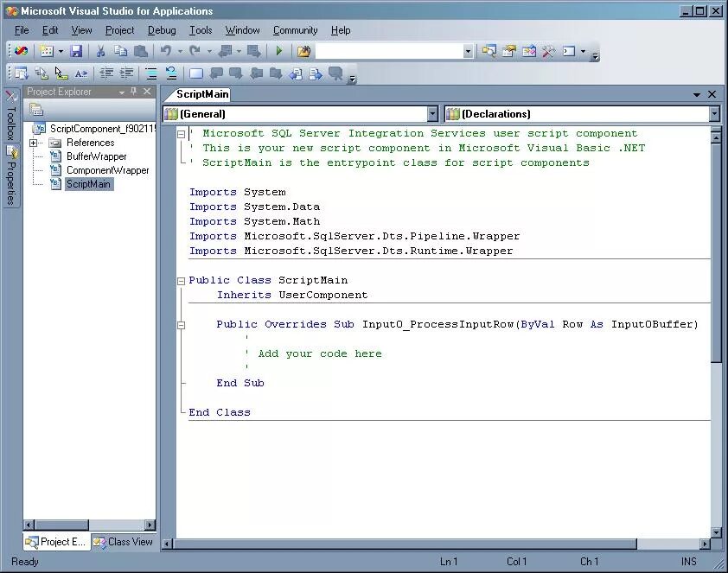This screenshot has width=728, height=573.
Task: Open the Edit menu
Action: point(50,30)
